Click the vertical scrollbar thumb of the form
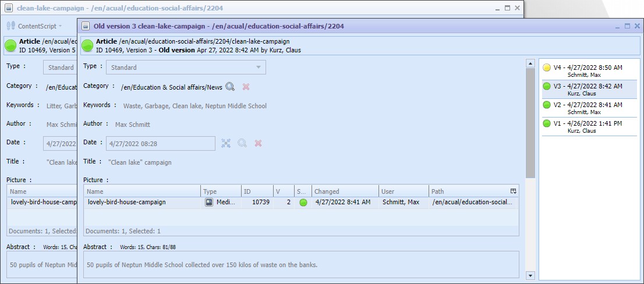 pos(530,123)
